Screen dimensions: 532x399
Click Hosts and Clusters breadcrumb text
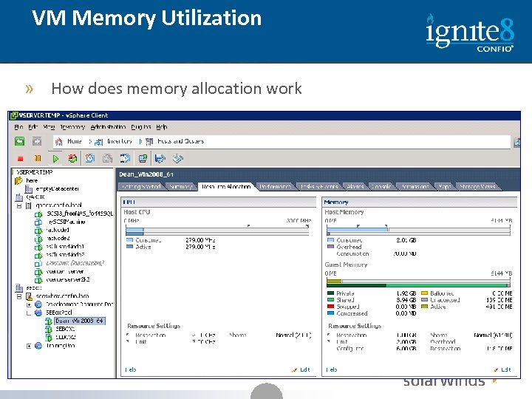181,141
